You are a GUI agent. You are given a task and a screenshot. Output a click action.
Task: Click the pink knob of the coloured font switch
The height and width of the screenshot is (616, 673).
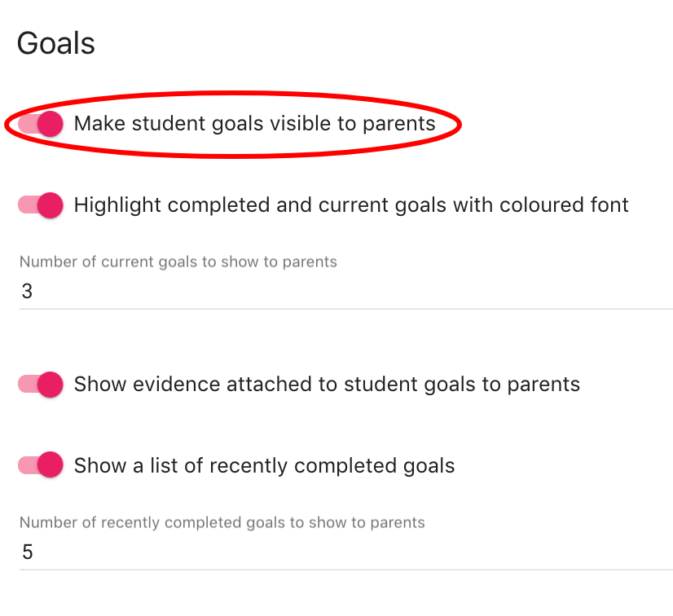coord(51,205)
